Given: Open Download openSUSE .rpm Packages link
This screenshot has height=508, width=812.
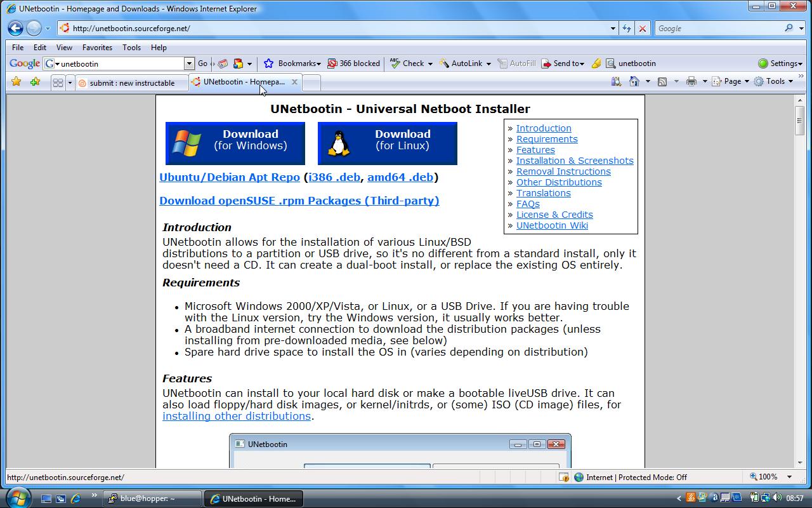Looking at the screenshot, I should tap(299, 201).
